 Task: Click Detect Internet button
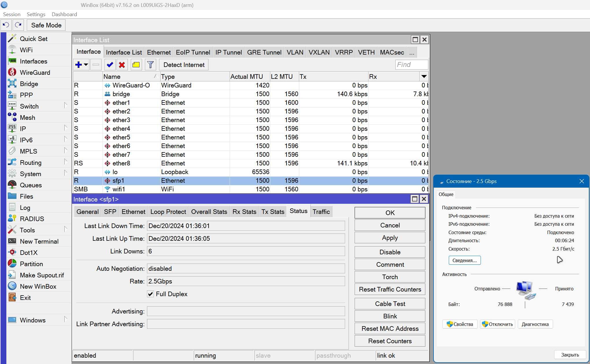(x=184, y=65)
